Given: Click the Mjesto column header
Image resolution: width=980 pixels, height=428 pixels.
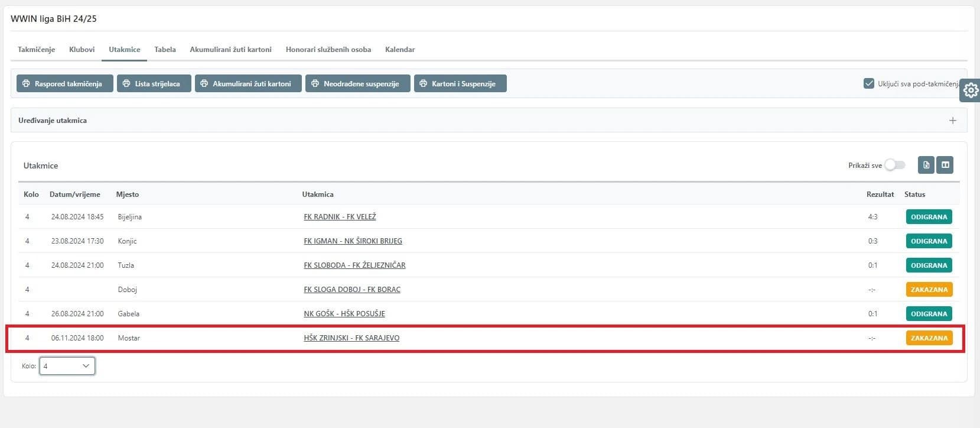Looking at the screenshot, I should click(128, 194).
